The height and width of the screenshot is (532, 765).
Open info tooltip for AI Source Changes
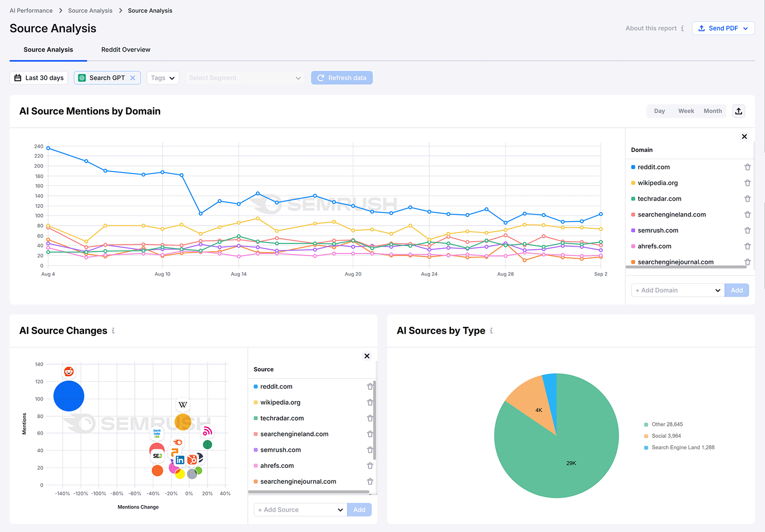114,330
